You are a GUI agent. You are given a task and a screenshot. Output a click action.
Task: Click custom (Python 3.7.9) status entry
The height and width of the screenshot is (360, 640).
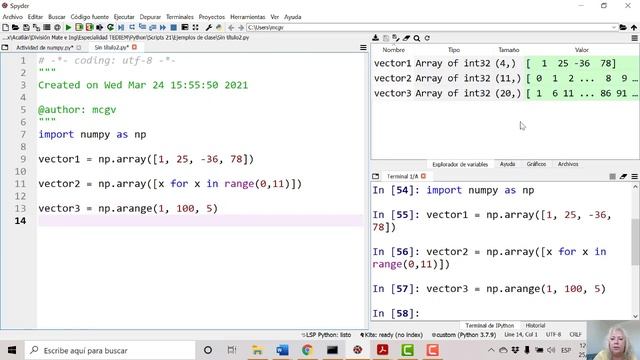click(464, 335)
